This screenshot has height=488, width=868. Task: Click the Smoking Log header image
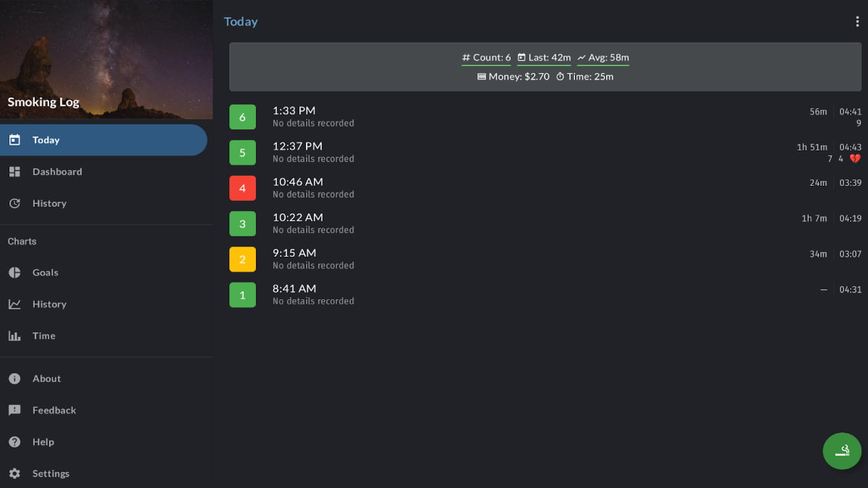(106, 59)
